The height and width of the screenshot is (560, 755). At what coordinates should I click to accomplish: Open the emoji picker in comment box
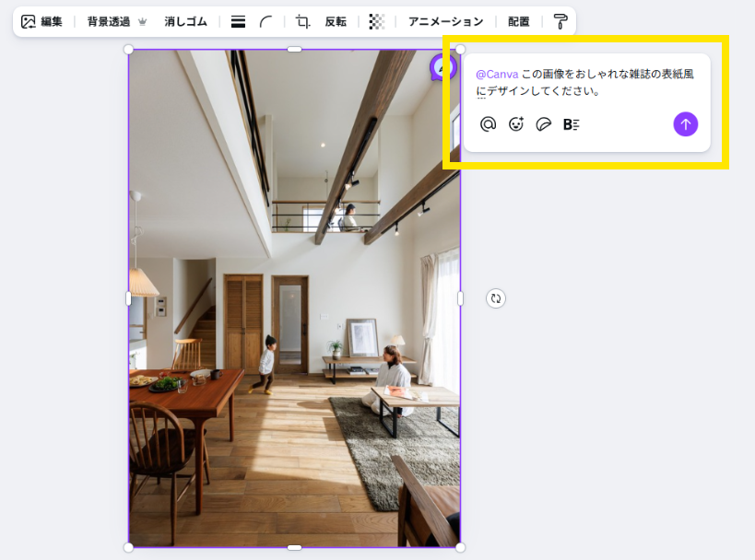(516, 124)
